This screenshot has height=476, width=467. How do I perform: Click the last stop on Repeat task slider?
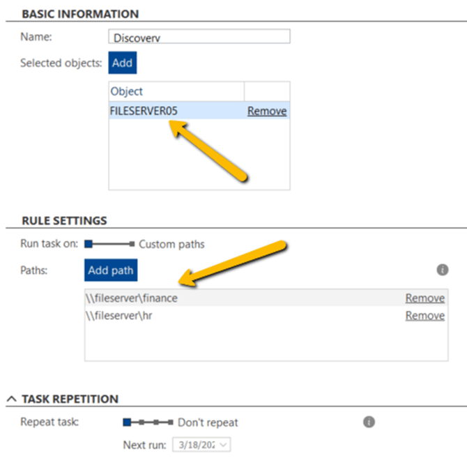[171, 422]
